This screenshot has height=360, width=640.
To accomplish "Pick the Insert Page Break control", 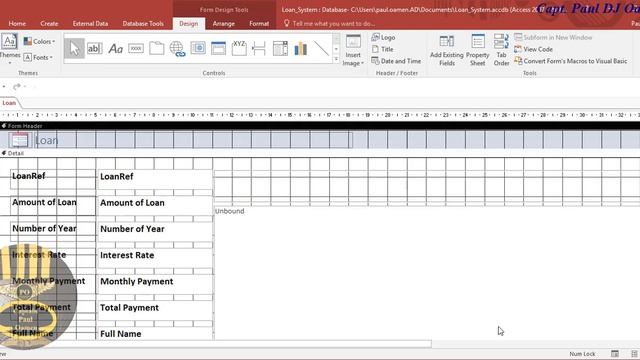I will (x=259, y=49).
